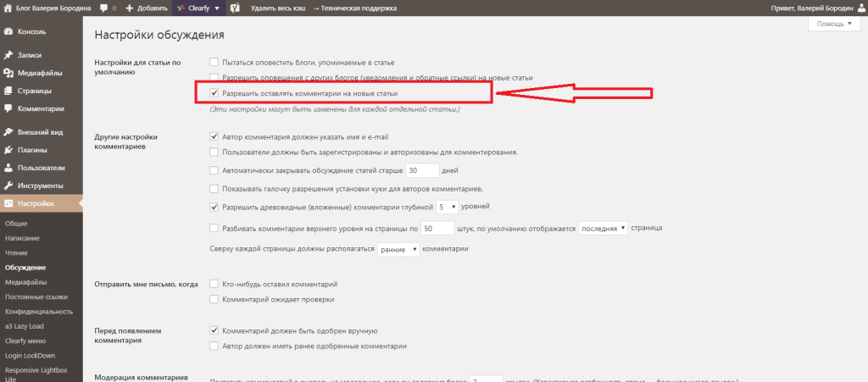The image size is (868, 382).
Task: Click the Консоль dashboard icon in the sidebar
Action: 8,31
